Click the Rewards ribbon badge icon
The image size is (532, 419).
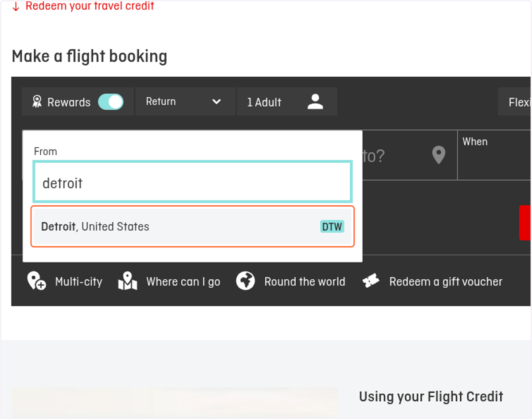pyautogui.click(x=37, y=102)
